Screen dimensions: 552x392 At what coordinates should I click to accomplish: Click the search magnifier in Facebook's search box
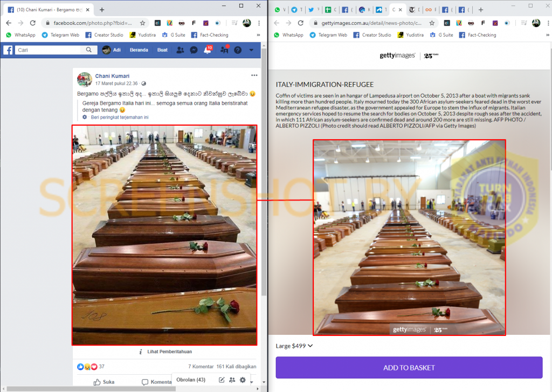coord(89,50)
